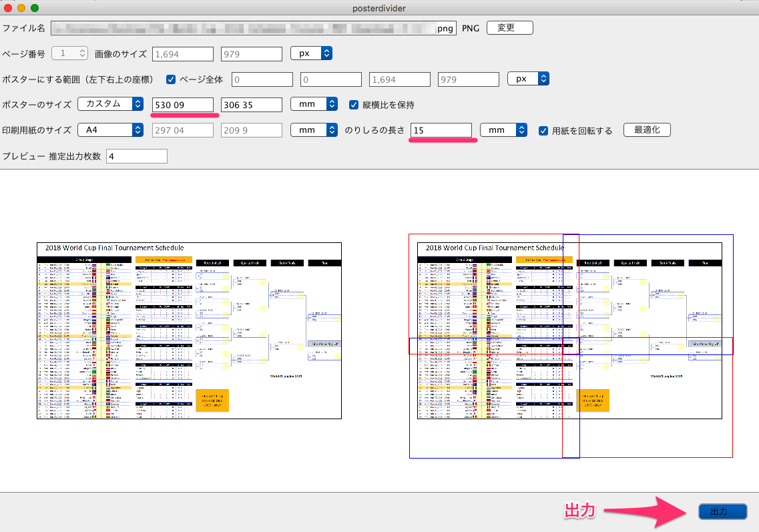The image size is (759, 532).
Task: Click the yellow minimize window button
Action: click(x=21, y=8)
